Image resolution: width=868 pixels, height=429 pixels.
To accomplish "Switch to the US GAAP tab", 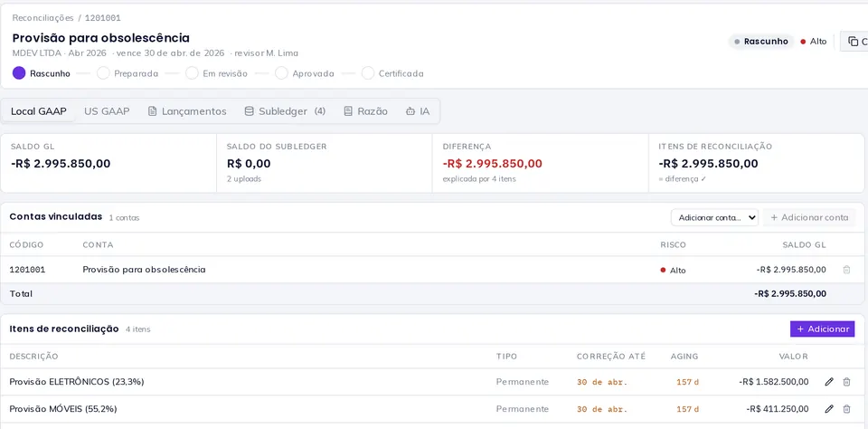I will [107, 111].
